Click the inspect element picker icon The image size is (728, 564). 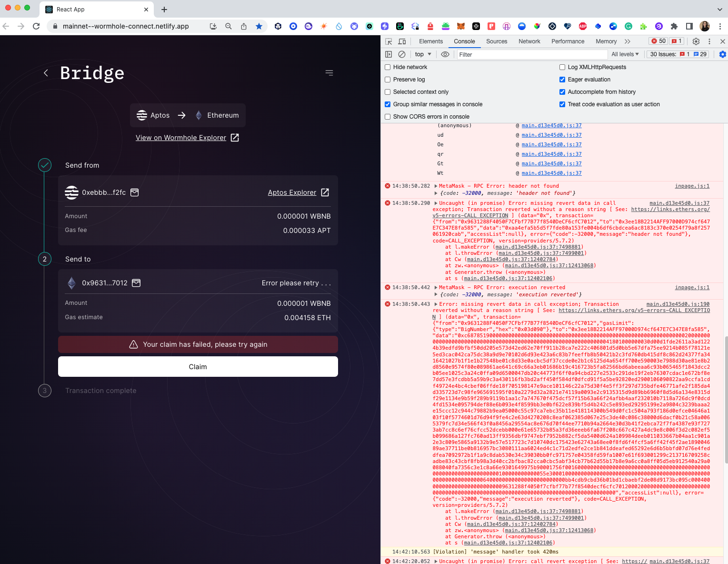click(x=388, y=41)
